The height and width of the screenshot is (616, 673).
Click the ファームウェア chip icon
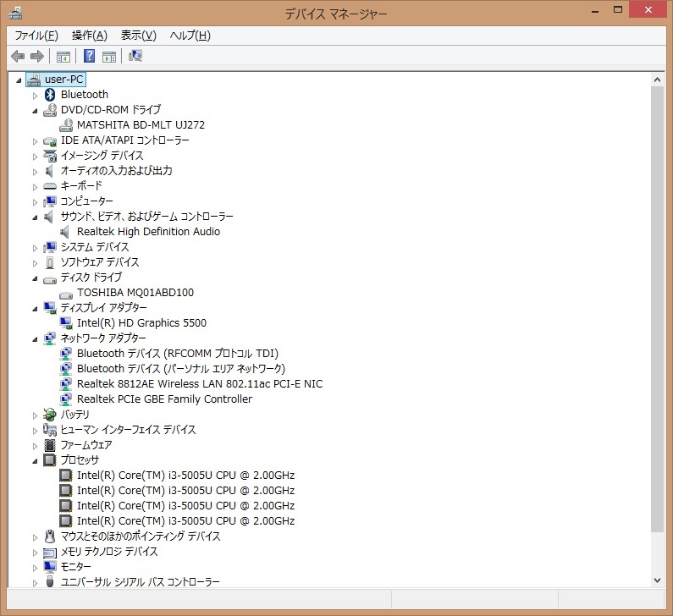(x=50, y=445)
